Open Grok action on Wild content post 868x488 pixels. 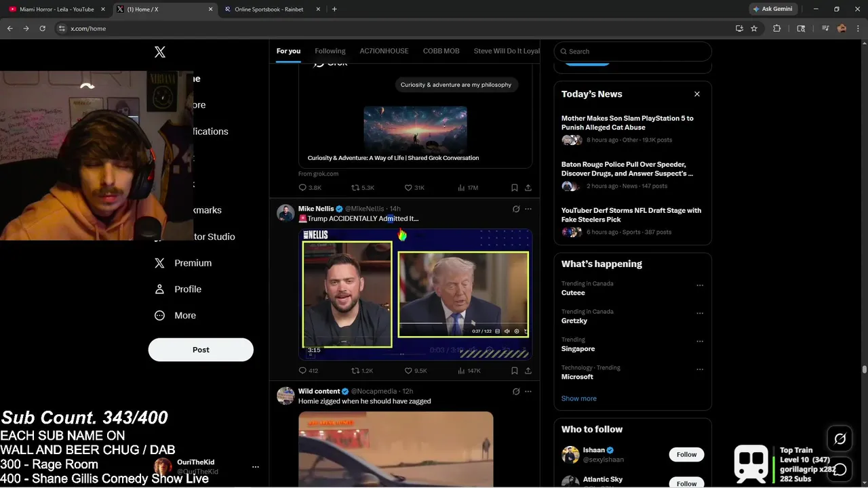(516, 391)
